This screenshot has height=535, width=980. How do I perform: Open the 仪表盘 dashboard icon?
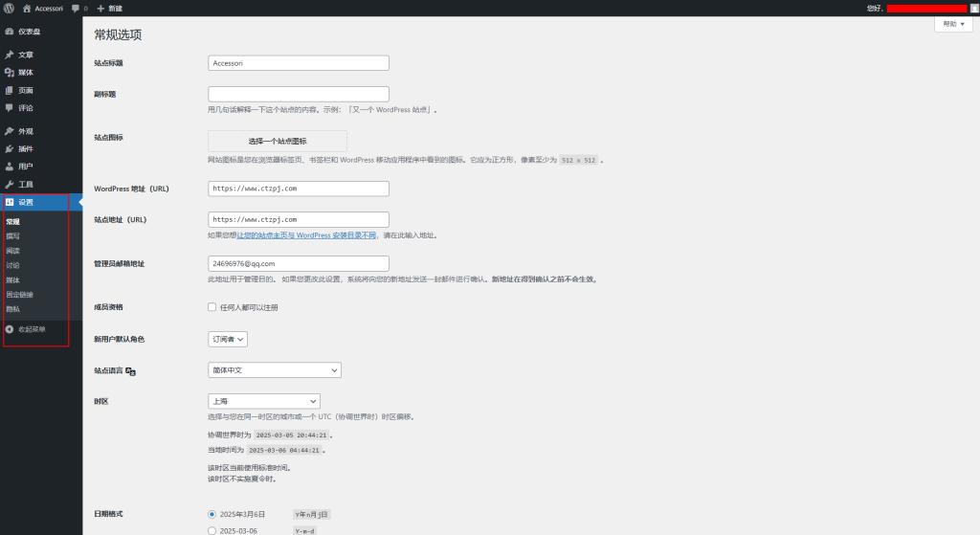[x=10, y=32]
